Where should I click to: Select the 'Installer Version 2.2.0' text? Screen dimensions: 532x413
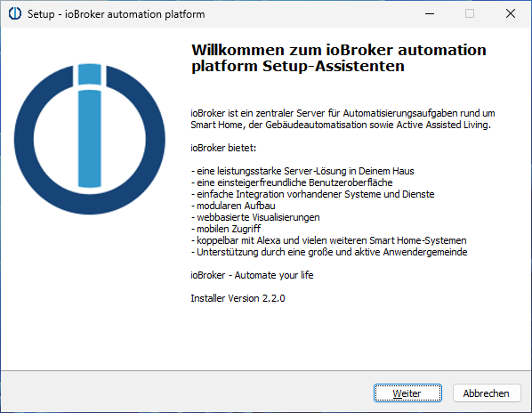(x=238, y=298)
